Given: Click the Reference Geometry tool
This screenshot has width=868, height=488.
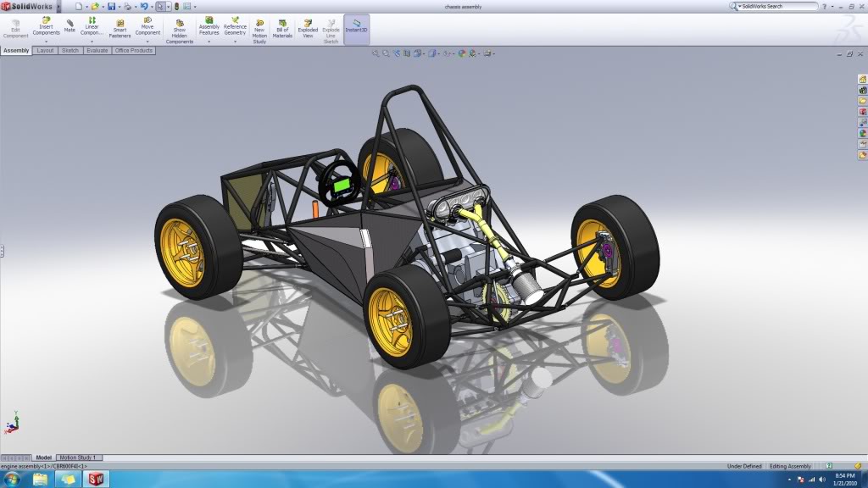Looking at the screenshot, I should (x=235, y=26).
